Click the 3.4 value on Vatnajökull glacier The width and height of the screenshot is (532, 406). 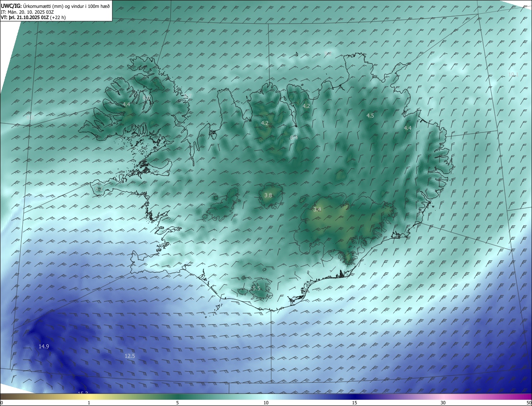click(x=317, y=210)
